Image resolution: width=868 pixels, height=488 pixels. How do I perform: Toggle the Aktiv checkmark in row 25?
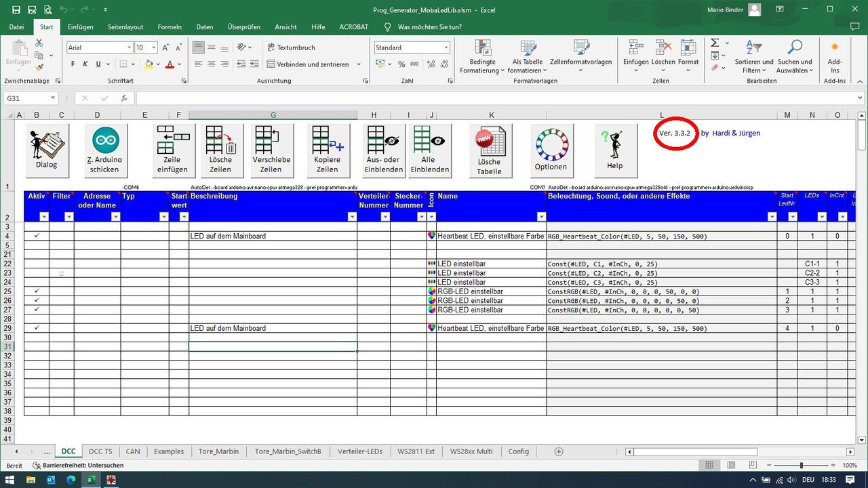point(37,291)
